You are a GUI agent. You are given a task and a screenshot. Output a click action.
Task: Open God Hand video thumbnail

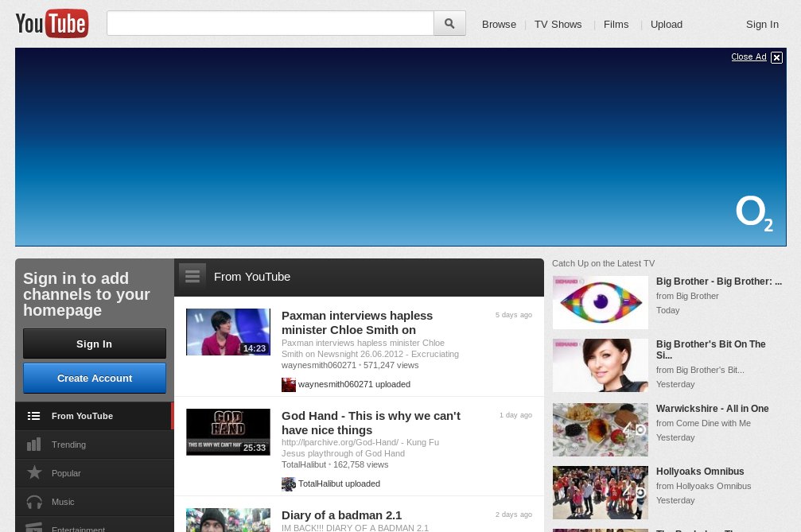[227, 432]
